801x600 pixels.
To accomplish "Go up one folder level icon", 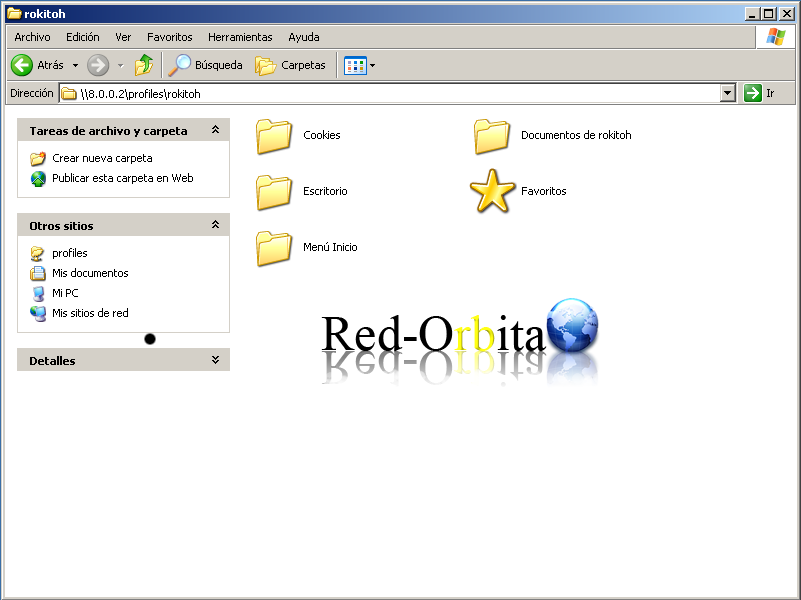I will (x=144, y=65).
